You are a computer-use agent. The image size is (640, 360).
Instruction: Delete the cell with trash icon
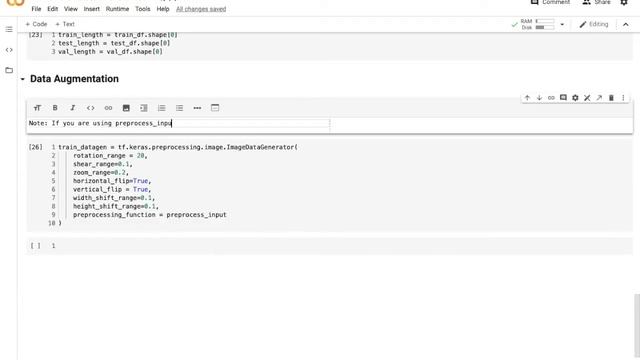611,98
